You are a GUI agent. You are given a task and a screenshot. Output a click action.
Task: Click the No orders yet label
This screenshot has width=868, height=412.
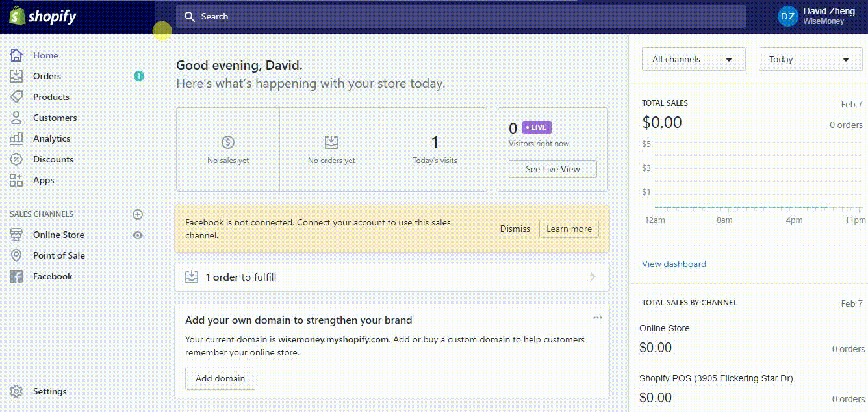[x=331, y=161]
